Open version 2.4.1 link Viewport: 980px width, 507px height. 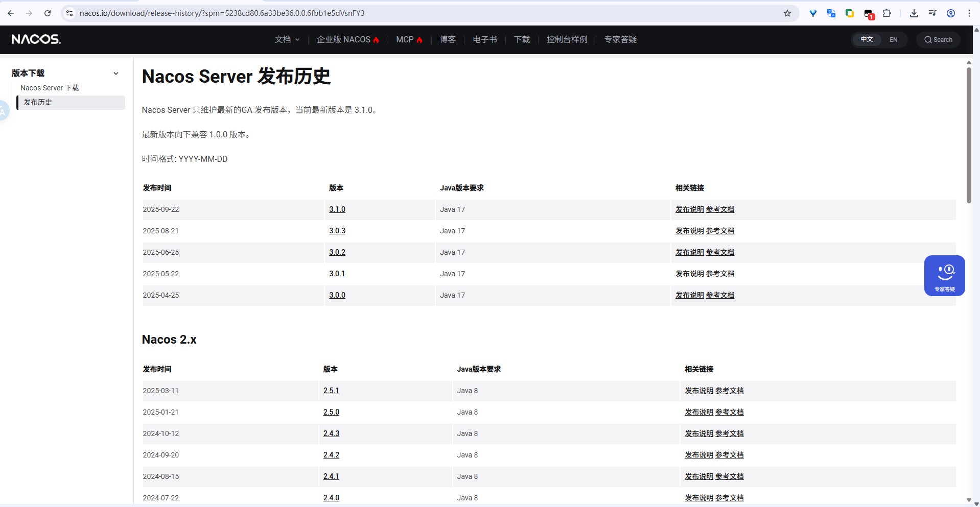(x=331, y=476)
